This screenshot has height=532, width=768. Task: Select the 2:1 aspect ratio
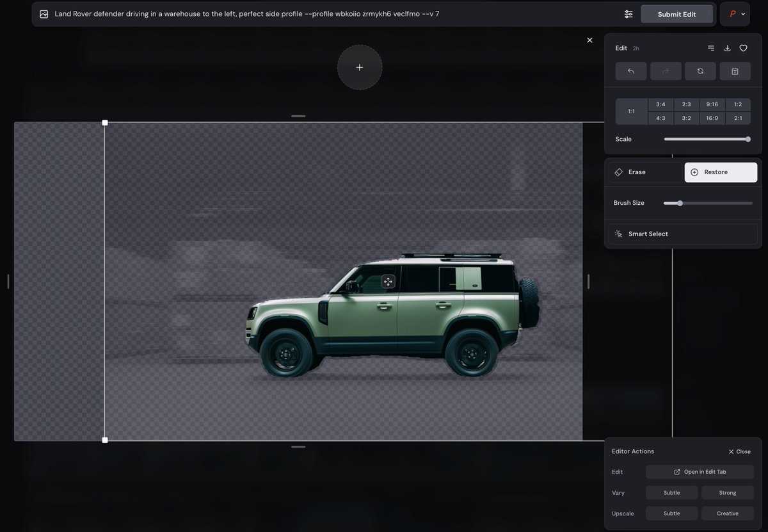(x=738, y=118)
